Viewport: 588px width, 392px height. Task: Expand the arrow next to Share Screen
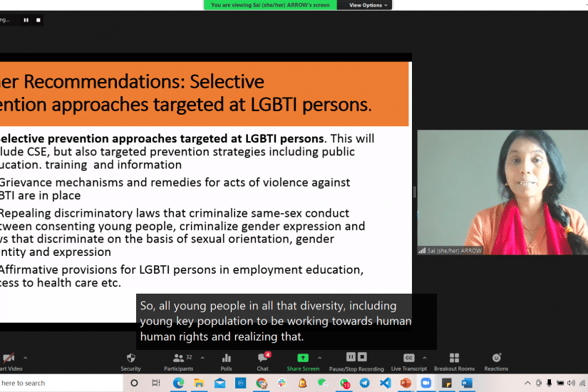[x=319, y=358]
